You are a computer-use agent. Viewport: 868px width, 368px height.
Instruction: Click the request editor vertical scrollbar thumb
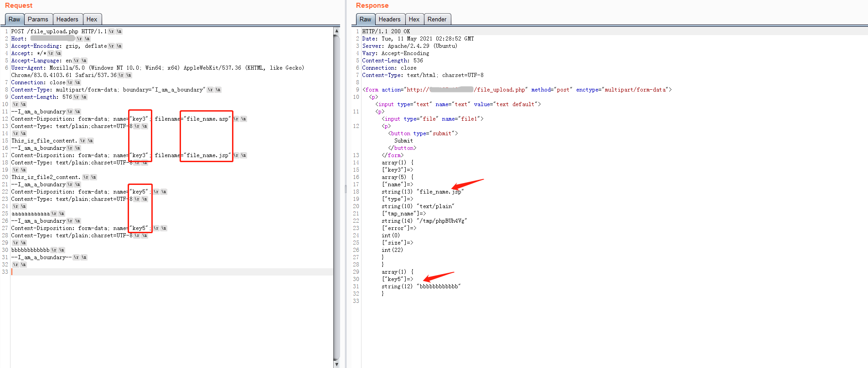pos(336,196)
